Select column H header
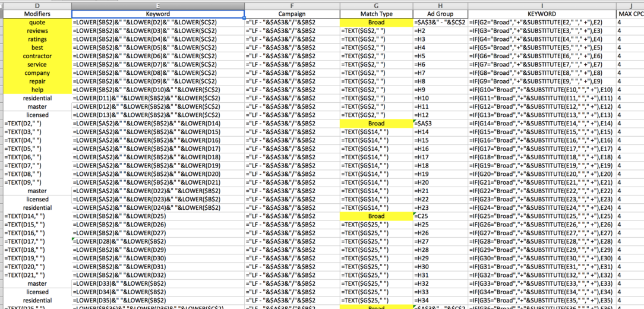 click(440, 5)
